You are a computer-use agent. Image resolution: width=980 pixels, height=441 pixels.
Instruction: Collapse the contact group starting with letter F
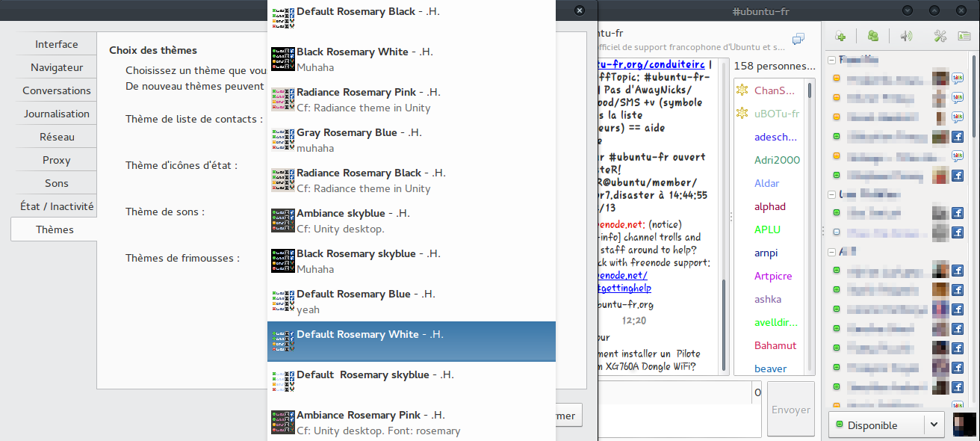(832, 60)
